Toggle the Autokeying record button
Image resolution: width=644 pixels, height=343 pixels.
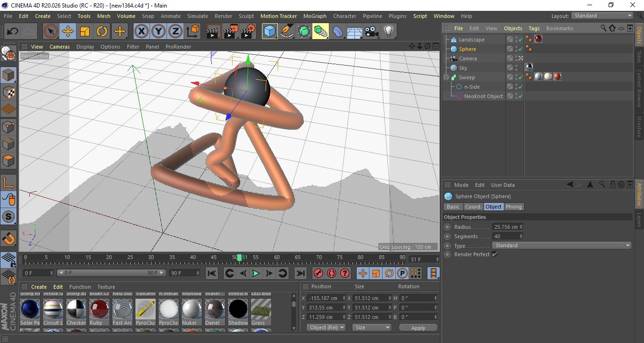(x=332, y=273)
